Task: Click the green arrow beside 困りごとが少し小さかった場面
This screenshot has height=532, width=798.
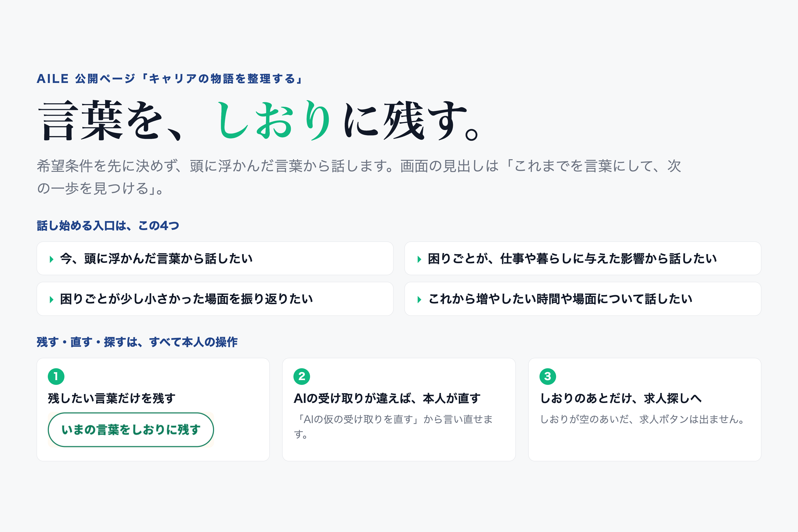Action: coord(52,300)
